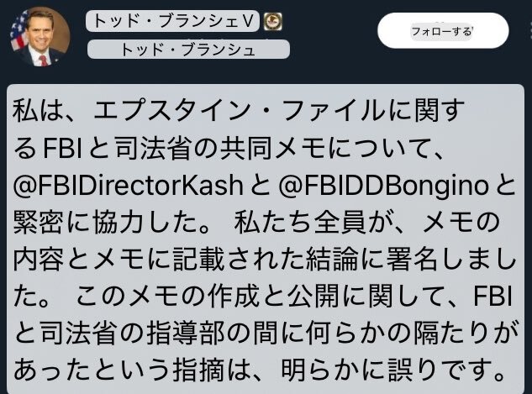
Task: Open the more options dots beside follow button
Action: [x=530, y=31]
